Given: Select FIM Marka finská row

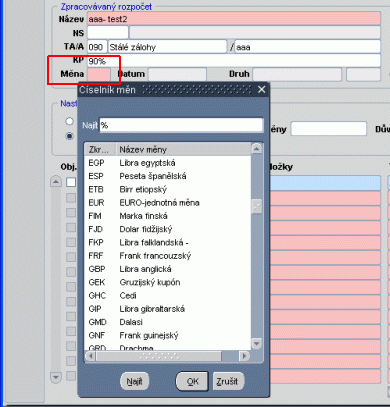Looking at the screenshot, I should pos(168,216).
